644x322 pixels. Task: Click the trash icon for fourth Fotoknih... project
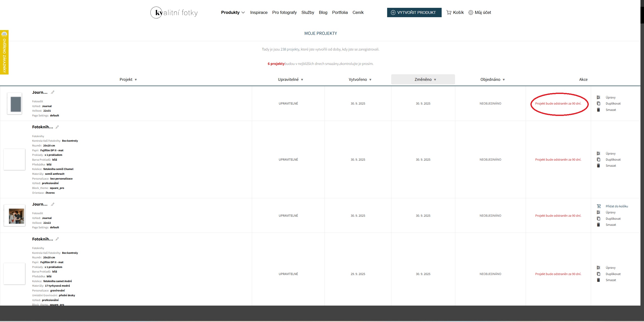tap(598, 280)
